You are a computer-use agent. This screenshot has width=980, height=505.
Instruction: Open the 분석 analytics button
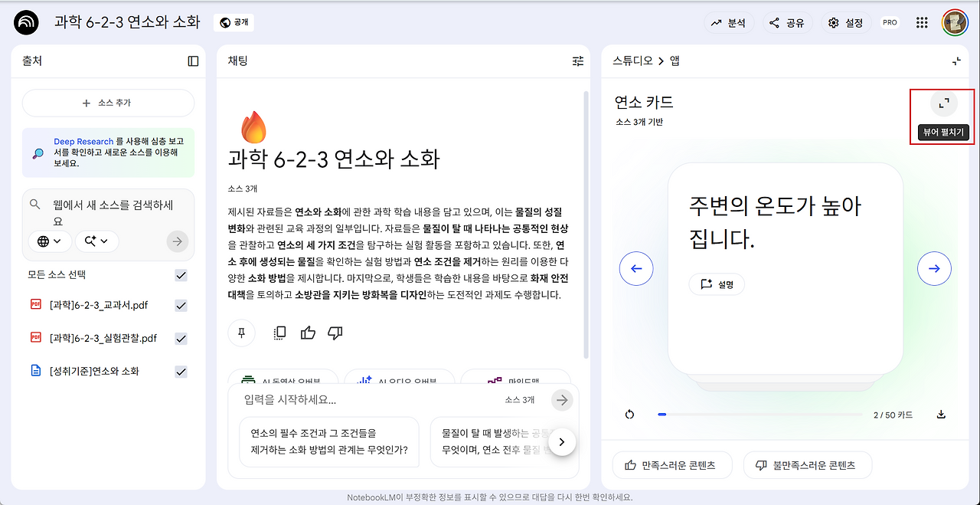pos(728,23)
